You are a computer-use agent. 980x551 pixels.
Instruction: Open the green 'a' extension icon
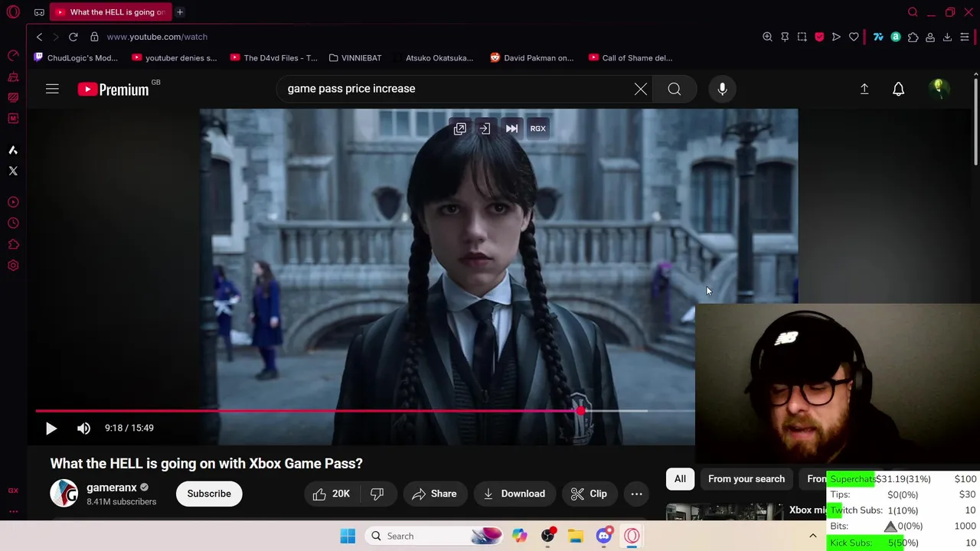click(895, 37)
